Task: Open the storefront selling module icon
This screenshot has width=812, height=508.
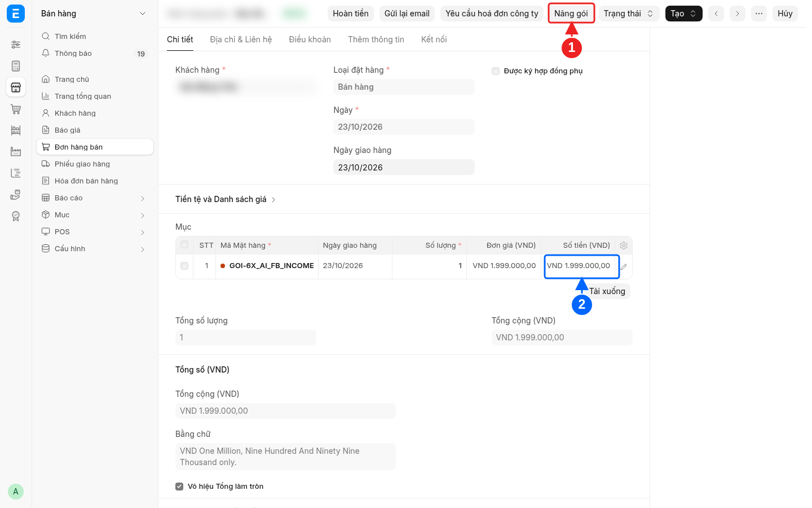Action: click(16, 87)
